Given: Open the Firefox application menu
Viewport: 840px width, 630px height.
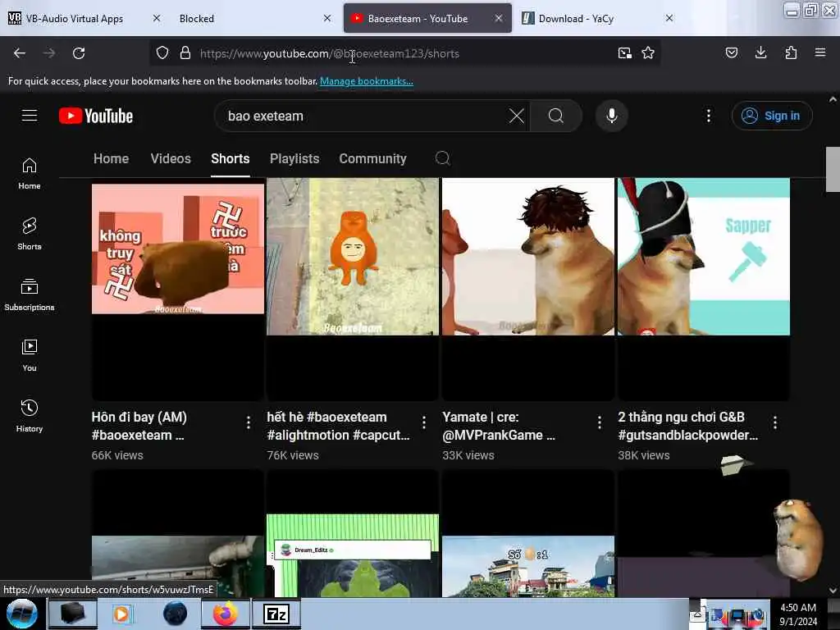Looking at the screenshot, I should click(x=820, y=52).
